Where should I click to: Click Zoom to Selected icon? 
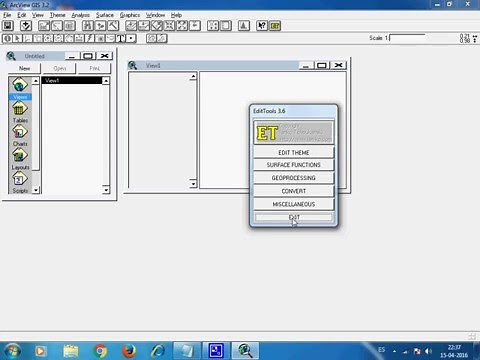click(x=156, y=26)
